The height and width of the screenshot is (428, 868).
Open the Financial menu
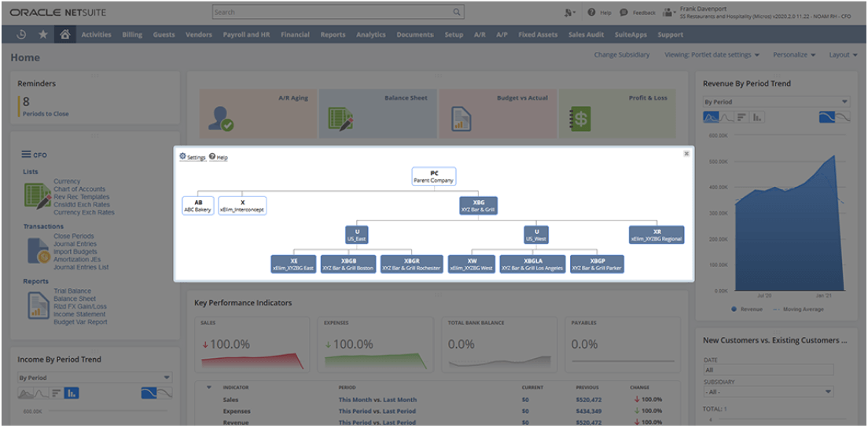pos(295,35)
